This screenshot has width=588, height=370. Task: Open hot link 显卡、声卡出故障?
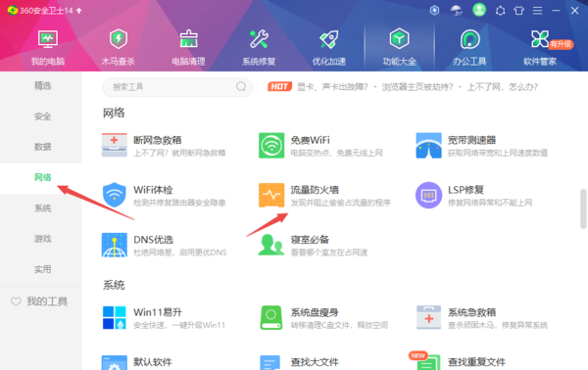click(332, 87)
